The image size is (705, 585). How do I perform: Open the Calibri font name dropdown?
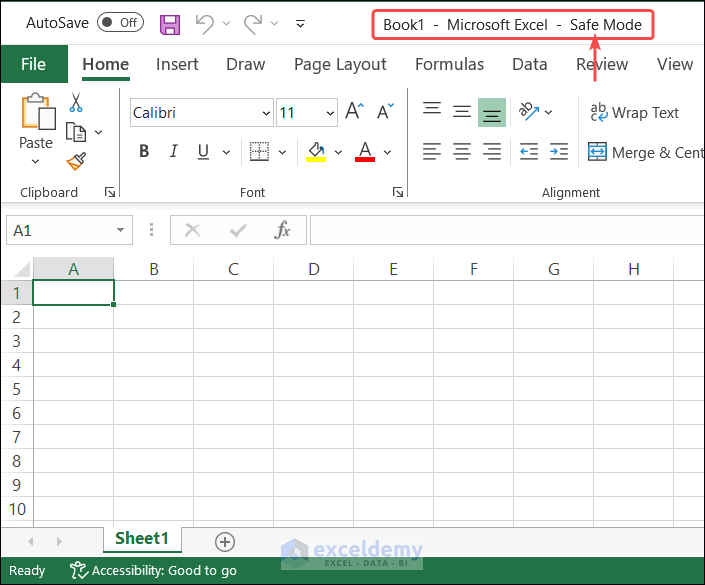[266, 113]
